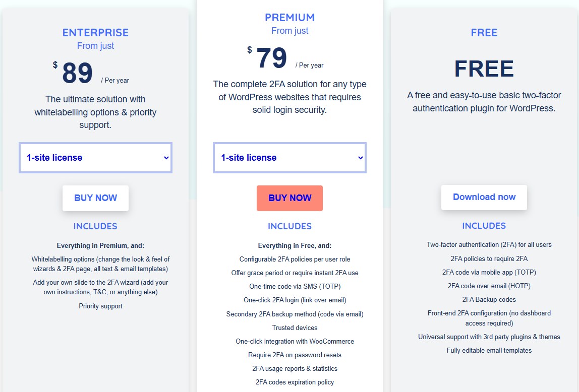Click the PREMIUM plan heading
This screenshot has height=392, width=579.
tap(289, 18)
